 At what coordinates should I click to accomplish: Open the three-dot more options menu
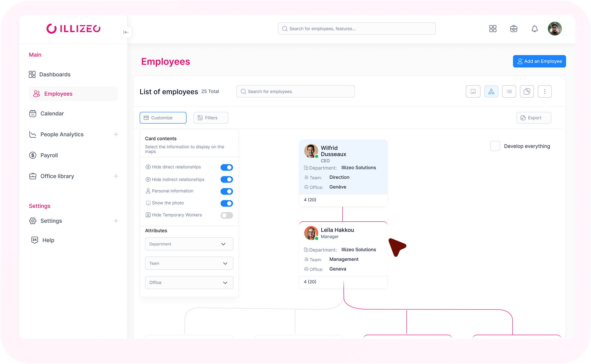point(545,92)
